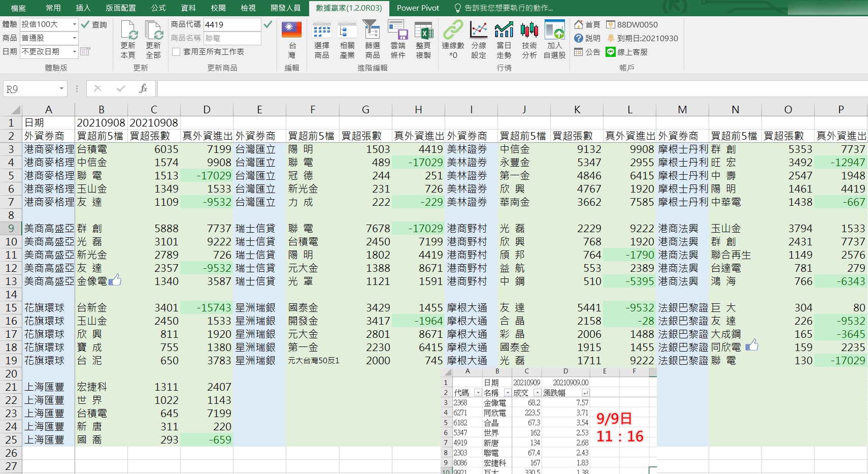The width and height of the screenshot is (868, 474).
Task: Select column header D
Action: tap(207, 109)
